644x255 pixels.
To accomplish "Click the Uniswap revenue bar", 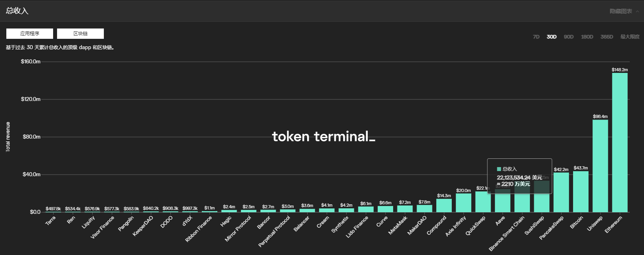I will (x=600, y=166).
